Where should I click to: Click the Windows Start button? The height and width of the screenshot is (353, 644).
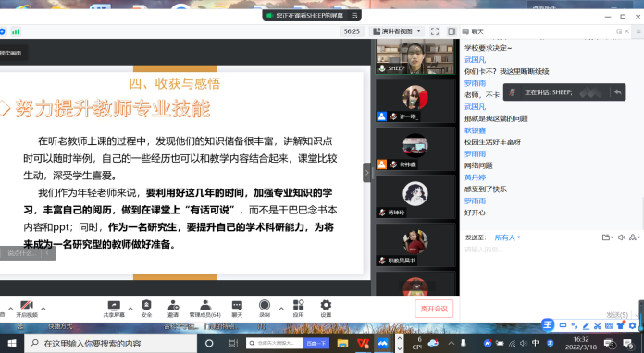pos(11,343)
